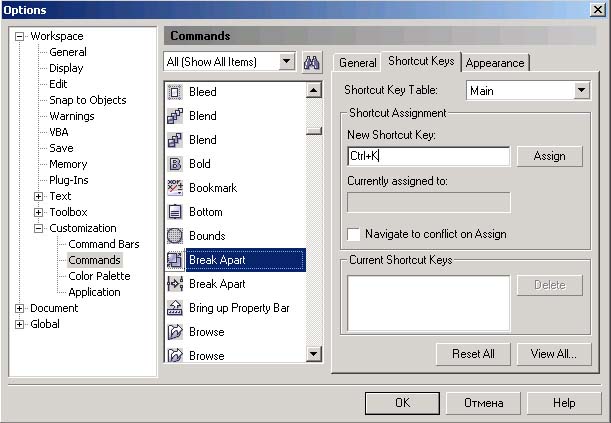Open the All (Show All Items) dropdown
Viewport: 611px width, 423px height.
click(x=286, y=61)
